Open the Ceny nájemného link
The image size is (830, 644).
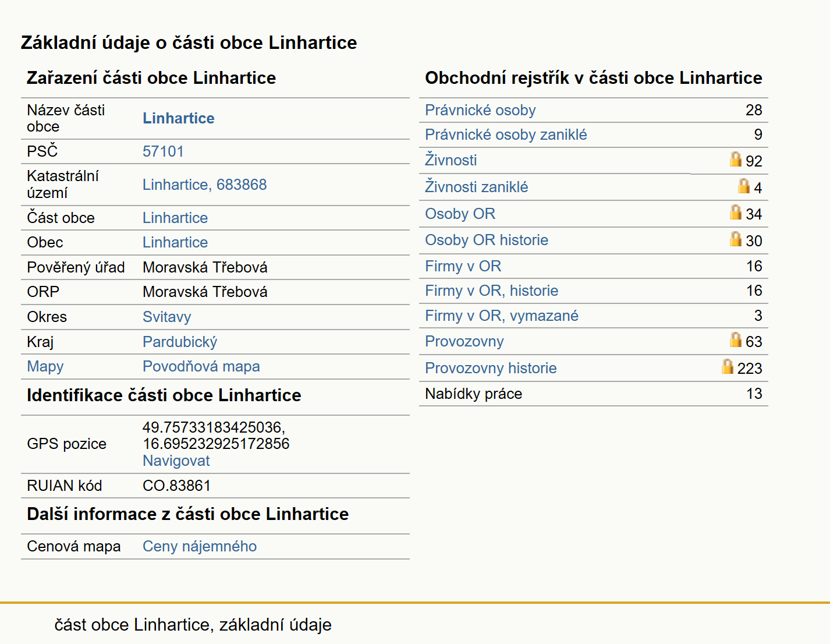click(x=200, y=546)
